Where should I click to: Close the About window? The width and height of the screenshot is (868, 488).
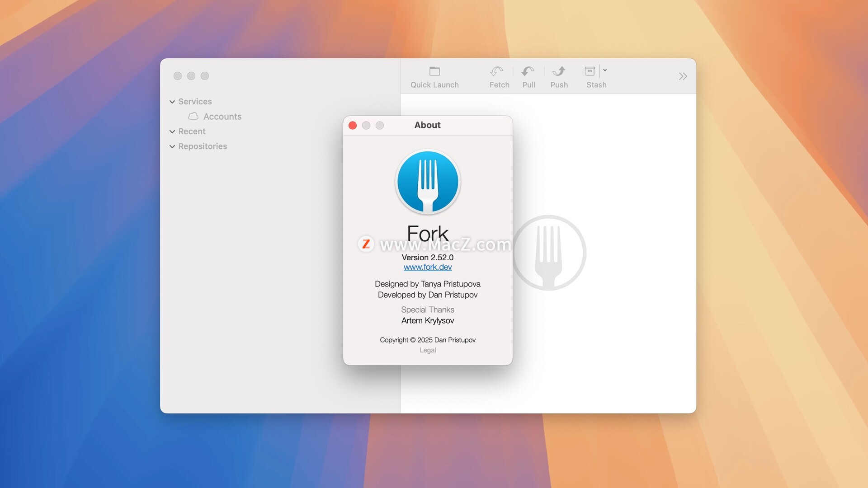point(353,125)
